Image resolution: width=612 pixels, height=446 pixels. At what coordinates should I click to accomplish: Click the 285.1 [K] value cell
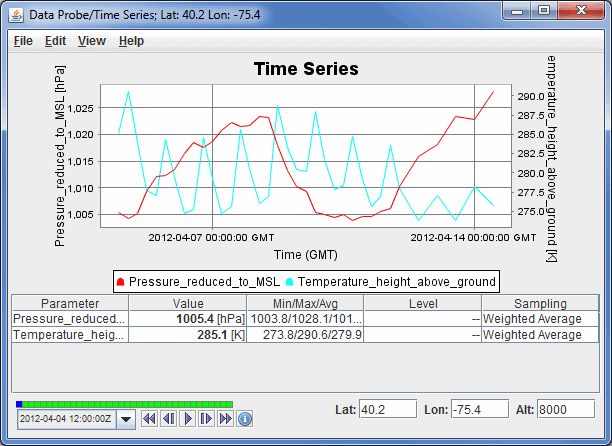tap(188, 335)
